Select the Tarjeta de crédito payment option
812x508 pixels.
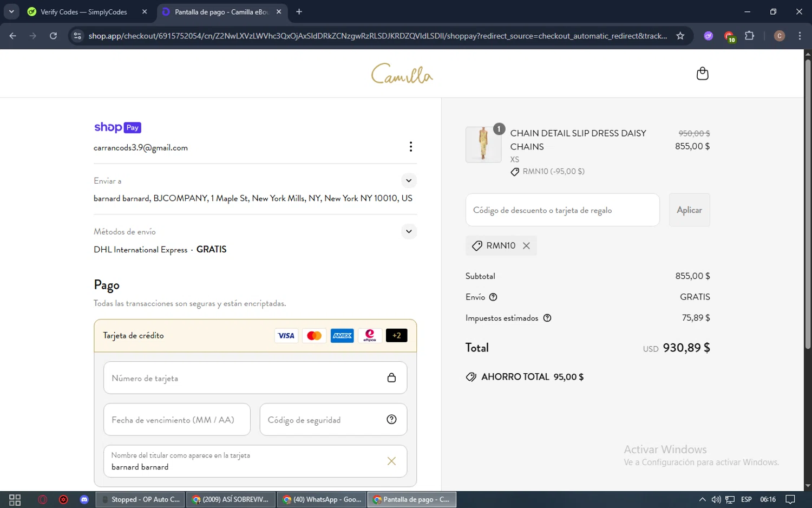coord(256,336)
